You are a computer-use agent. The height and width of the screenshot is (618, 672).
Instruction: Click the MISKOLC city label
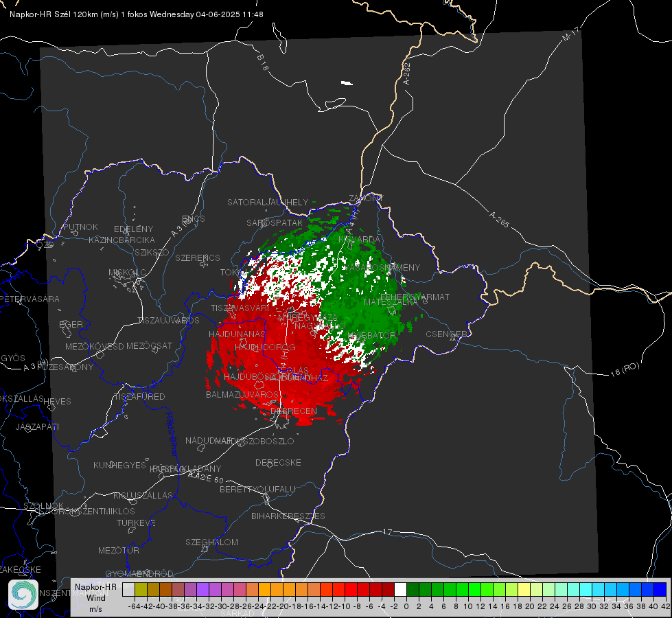127,273
